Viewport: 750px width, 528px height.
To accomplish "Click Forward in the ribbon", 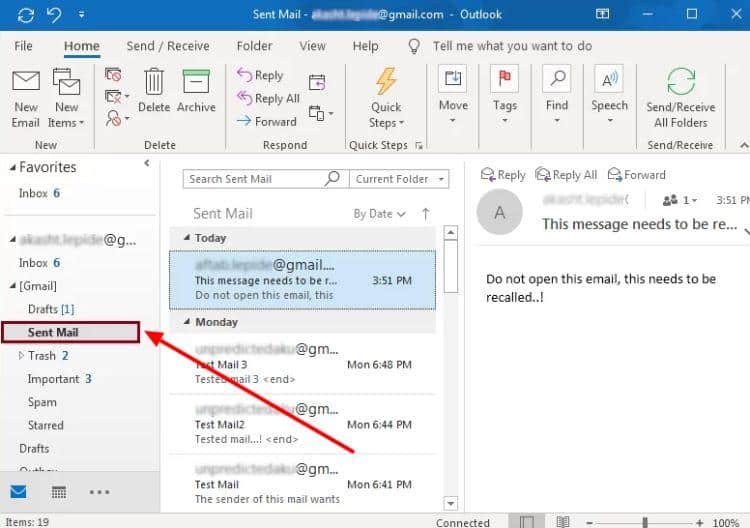I will click(x=267, y=121).
